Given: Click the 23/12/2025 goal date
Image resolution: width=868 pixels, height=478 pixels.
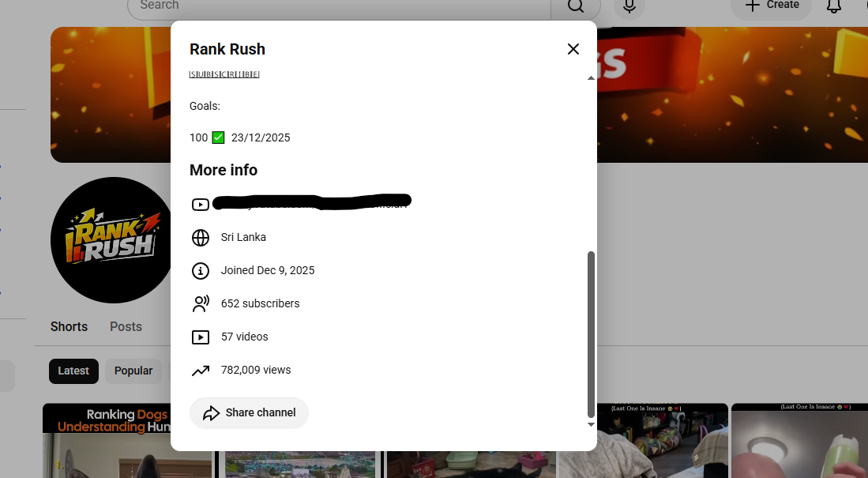Looking at the screenshot, I should click(x=261, y=137).
